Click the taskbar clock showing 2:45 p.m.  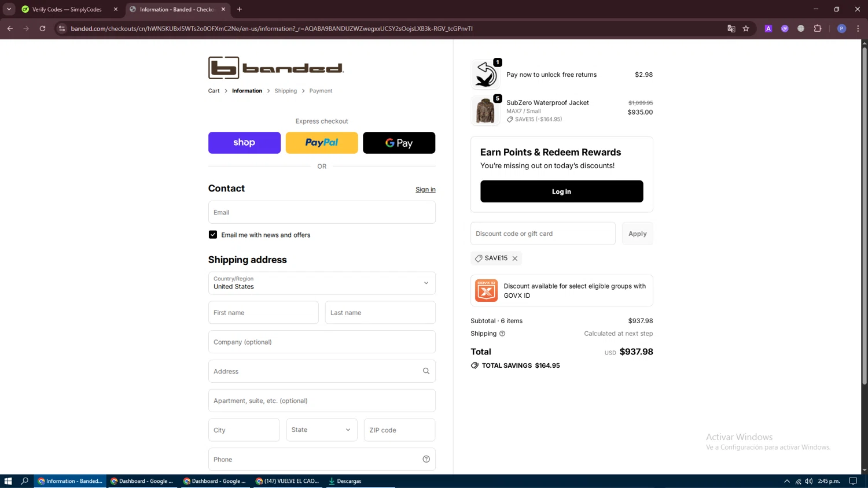(829, 481)
